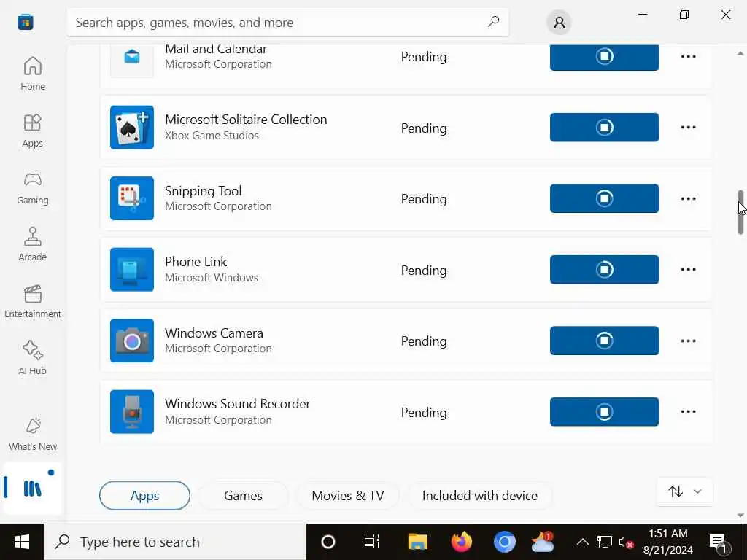Open Entertainment section in sidebar
The height and width of the screenshot is (560, 747).
(32, 301)
